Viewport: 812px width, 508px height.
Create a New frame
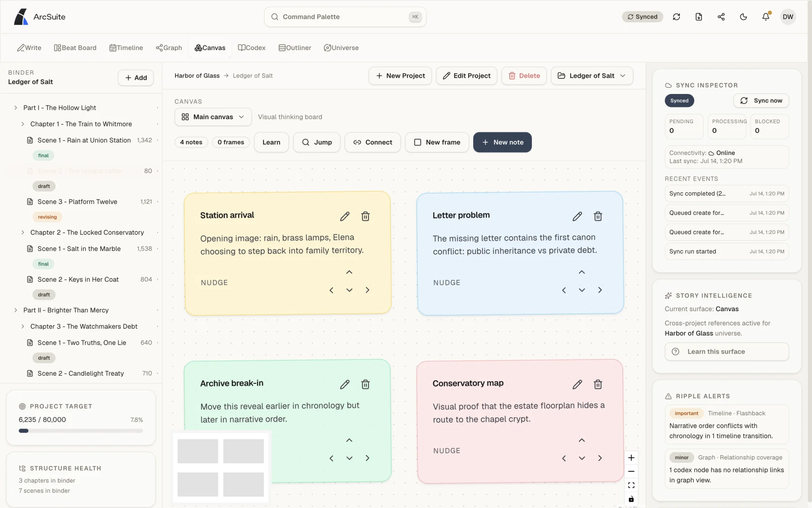[437, 142]
